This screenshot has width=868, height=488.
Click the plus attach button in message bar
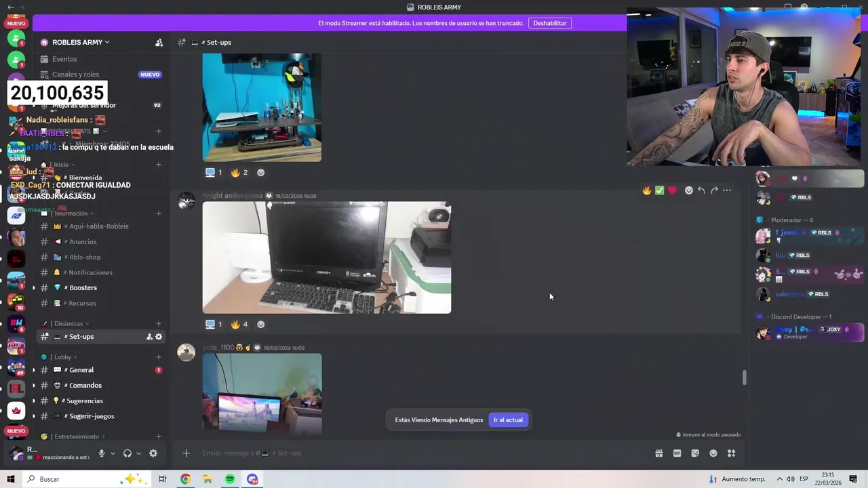[186, 453]
